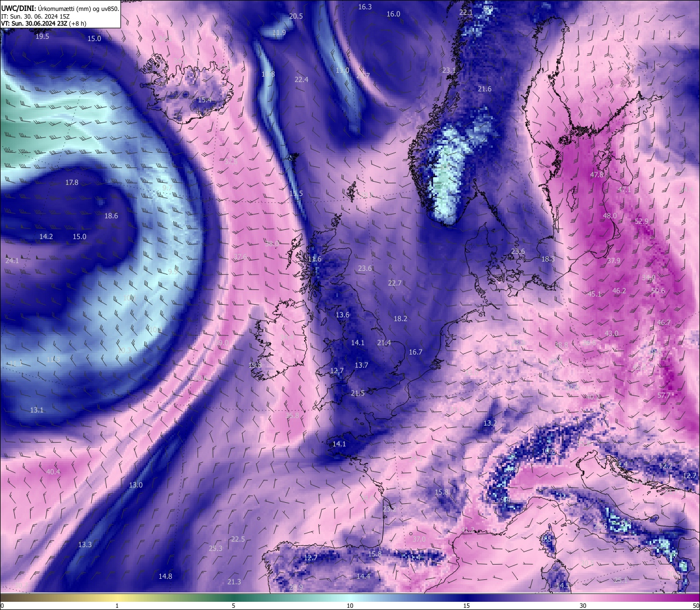Click the 47.1 reading on the map

[x=625, y=189]
